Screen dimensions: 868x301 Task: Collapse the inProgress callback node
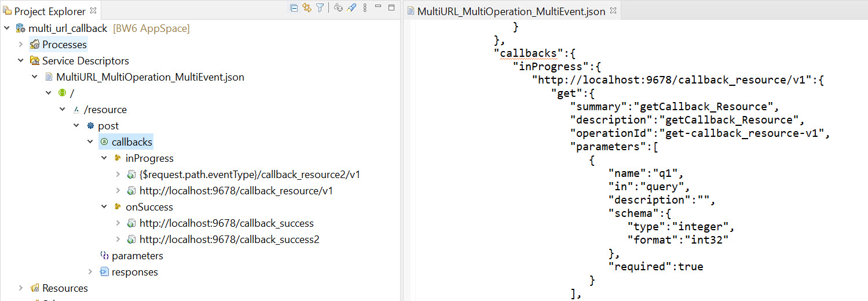(104, 158)
